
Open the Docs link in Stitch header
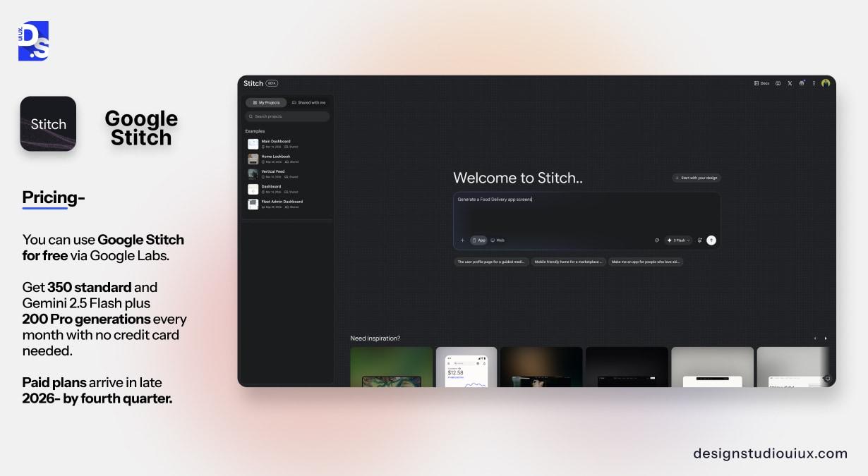pyautogui.click(x=762, y=83)
